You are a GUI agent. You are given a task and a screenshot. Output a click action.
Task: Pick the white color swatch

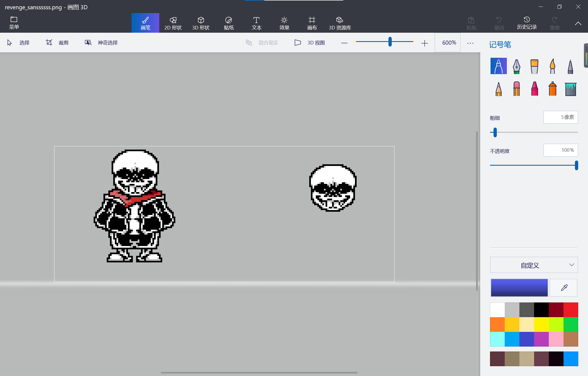[497, 310]
